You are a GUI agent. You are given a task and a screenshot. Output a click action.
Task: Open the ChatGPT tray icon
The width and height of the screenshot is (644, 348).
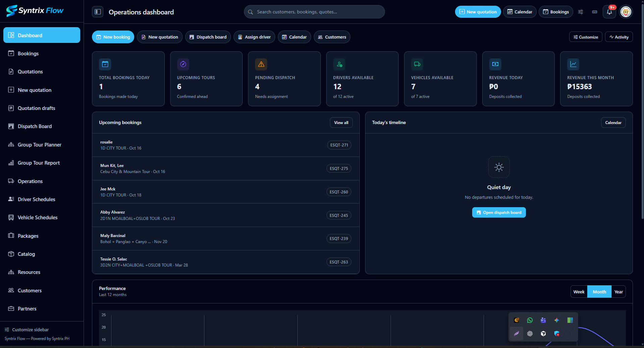point(530,334)
